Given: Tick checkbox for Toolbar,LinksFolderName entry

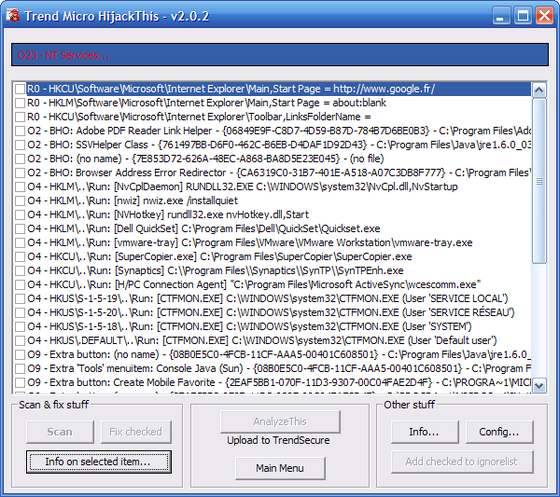Looking at the screenshot, I should point(20,117).
